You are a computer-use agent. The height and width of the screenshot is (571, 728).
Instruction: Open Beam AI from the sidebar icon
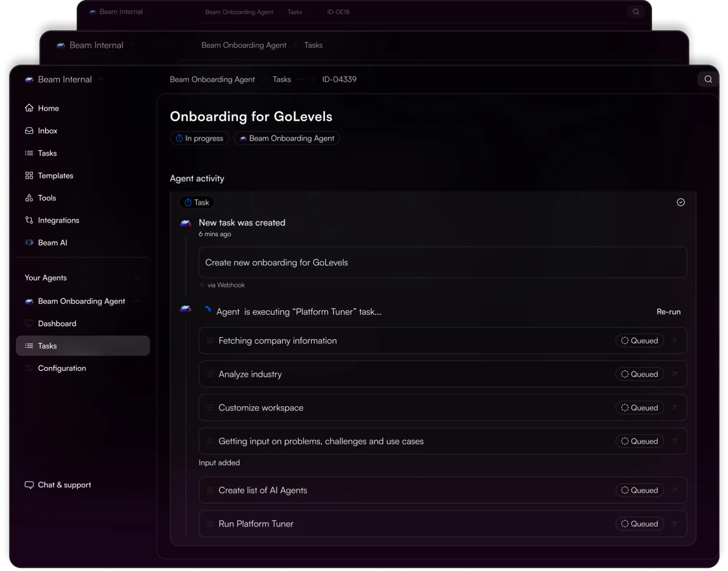point(29,242)
